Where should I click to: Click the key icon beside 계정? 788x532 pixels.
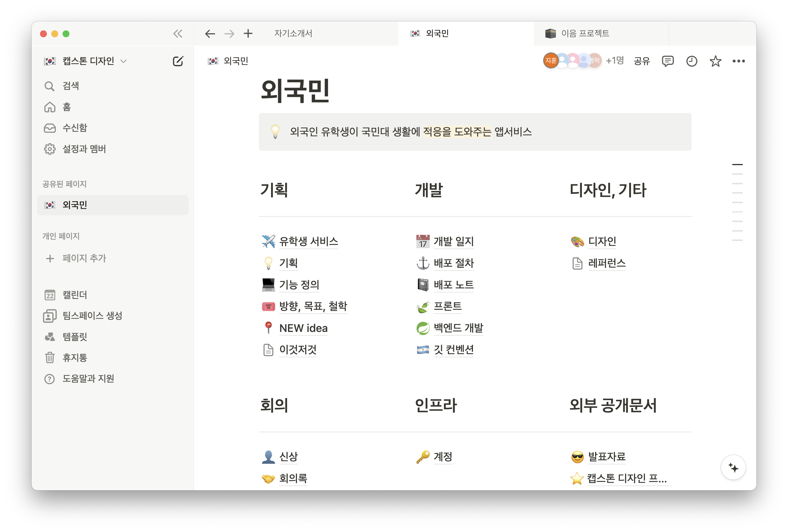(x=423, y=457)
